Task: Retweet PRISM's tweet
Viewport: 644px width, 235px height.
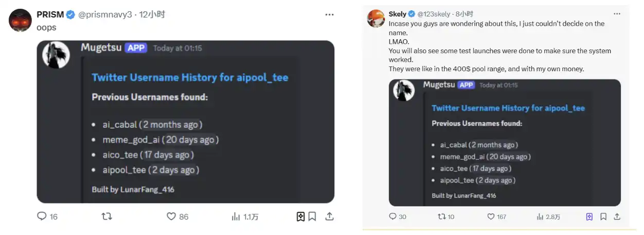Action: point(106,216)
